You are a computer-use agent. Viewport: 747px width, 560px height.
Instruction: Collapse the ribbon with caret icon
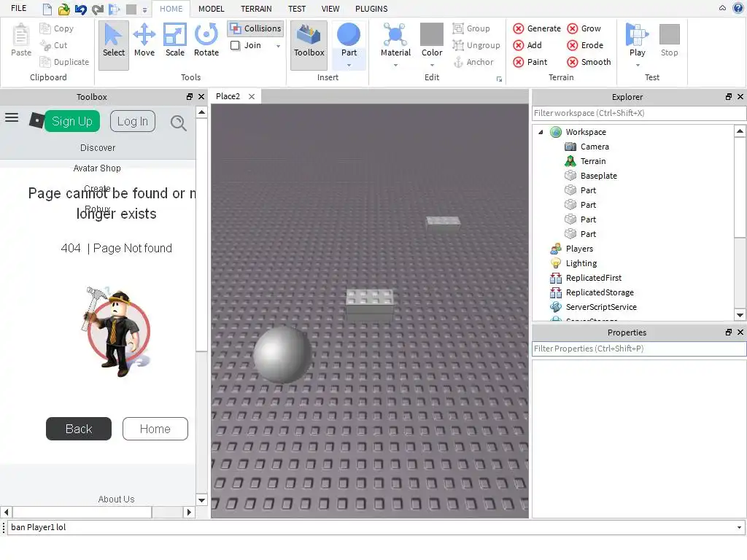722,8
